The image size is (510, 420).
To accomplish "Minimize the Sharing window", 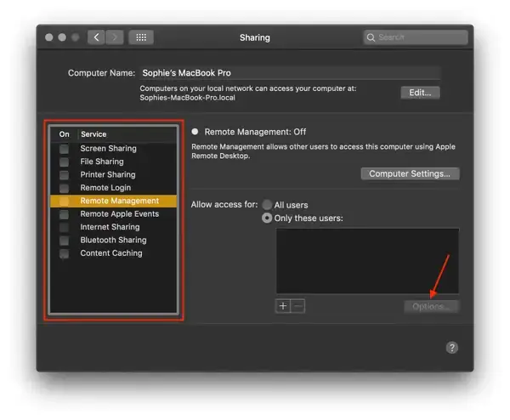I will click(x=62, y=37).
